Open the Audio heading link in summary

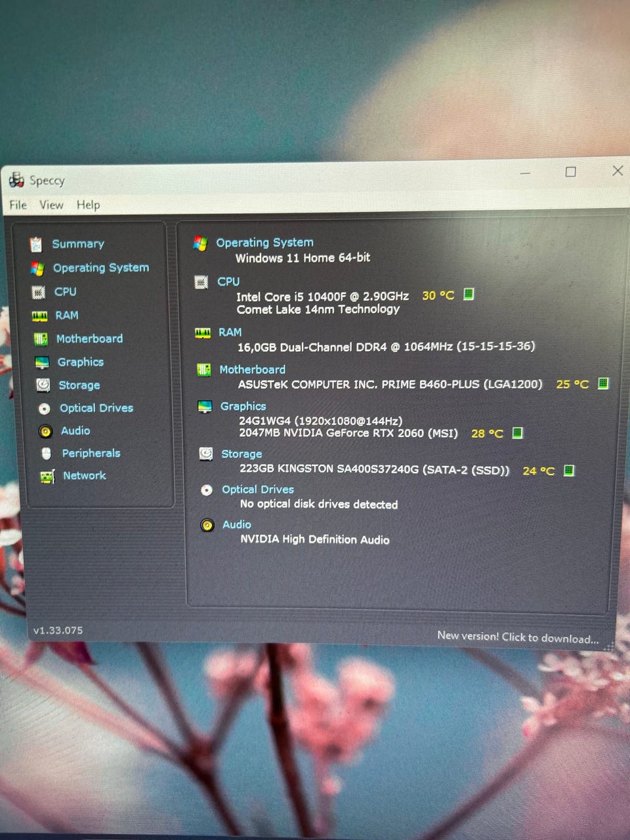point(237,524)
